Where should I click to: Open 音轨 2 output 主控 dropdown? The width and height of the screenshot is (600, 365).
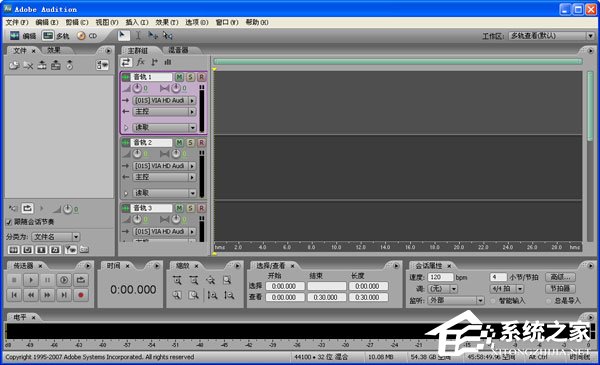164,177
